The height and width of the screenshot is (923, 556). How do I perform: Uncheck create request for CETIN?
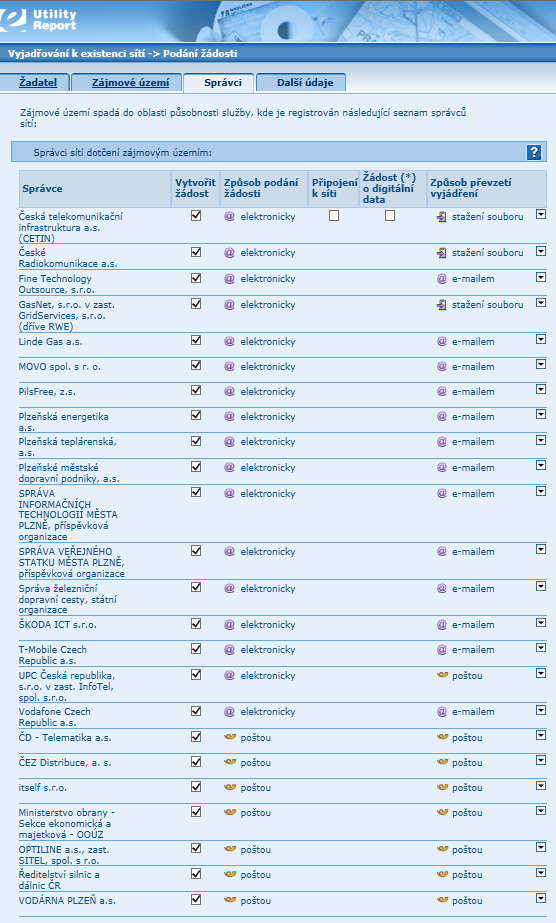tap(196, 216)
